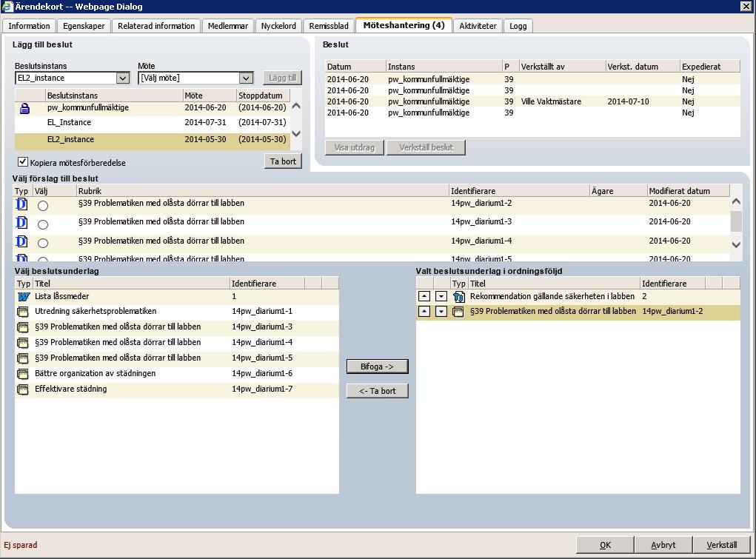
Task: Select radio button for 14pw_diarium1-3 proposal
Action: pos(43,224)
